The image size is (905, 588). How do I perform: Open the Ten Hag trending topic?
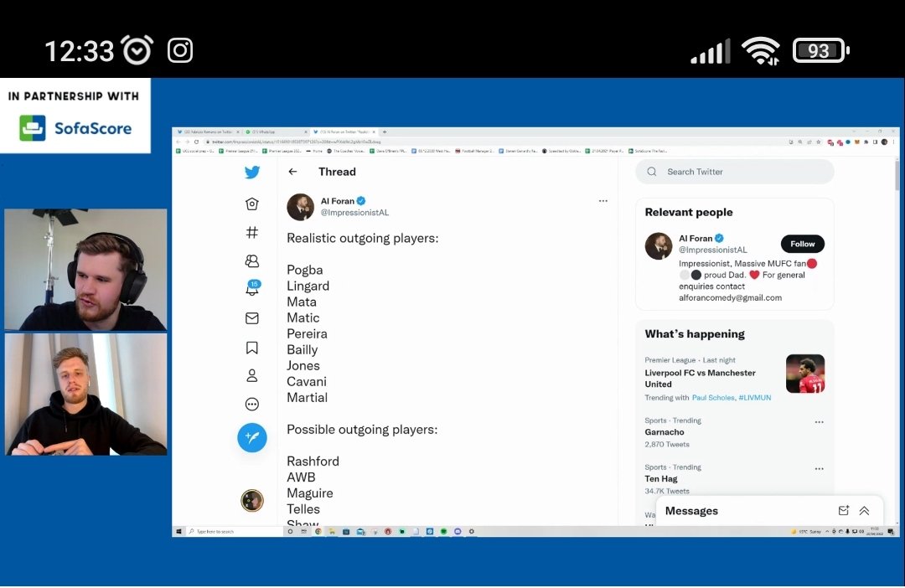[661, 478]
